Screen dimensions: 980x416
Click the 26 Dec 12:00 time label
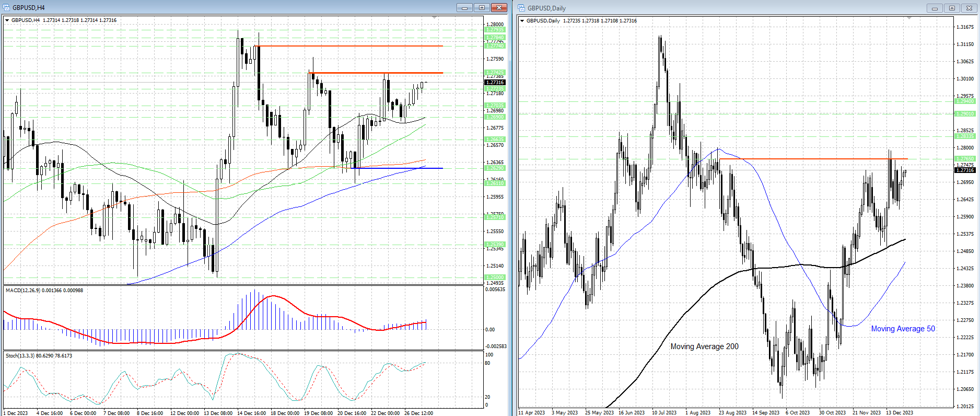point(418,413)
